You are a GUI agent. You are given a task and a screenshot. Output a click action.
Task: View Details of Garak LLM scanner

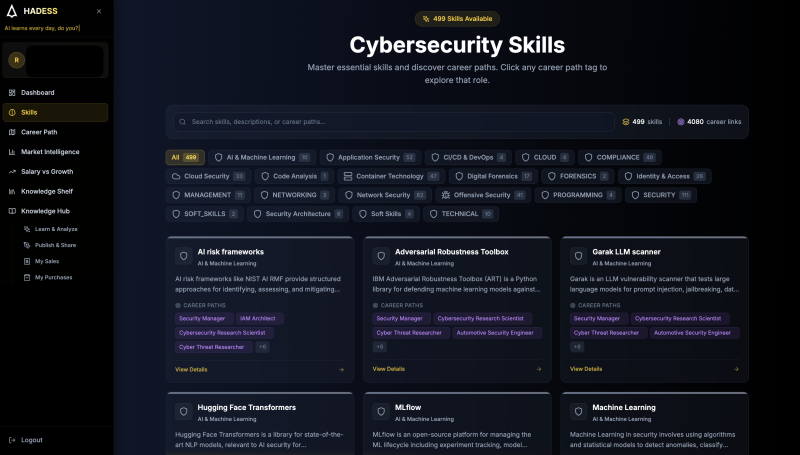click(x=586, y=369)
